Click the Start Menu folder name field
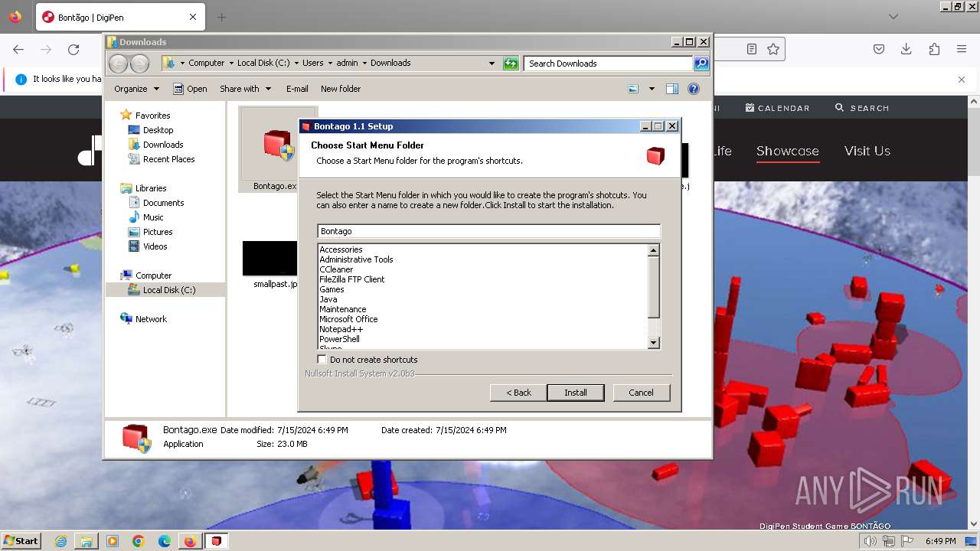 point(488,231)
